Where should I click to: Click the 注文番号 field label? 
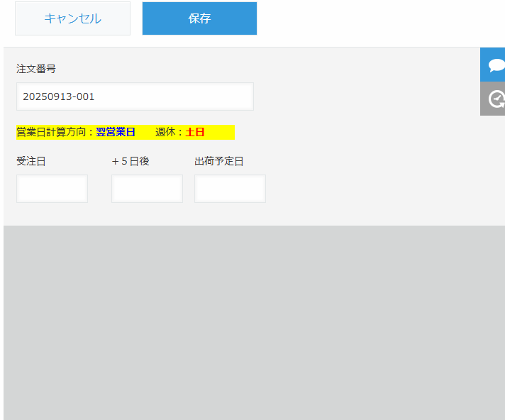click(36, 69)
